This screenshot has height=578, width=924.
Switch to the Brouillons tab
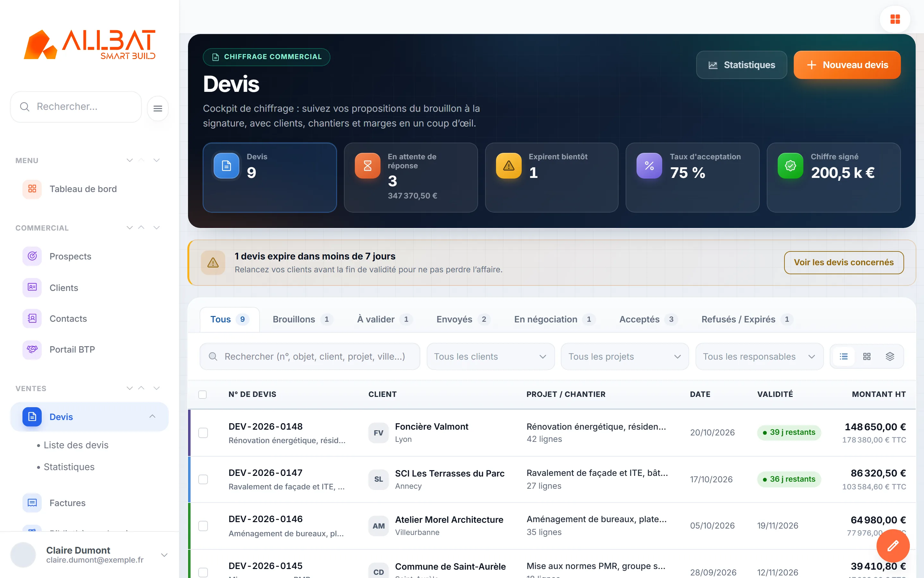point(303,319)
